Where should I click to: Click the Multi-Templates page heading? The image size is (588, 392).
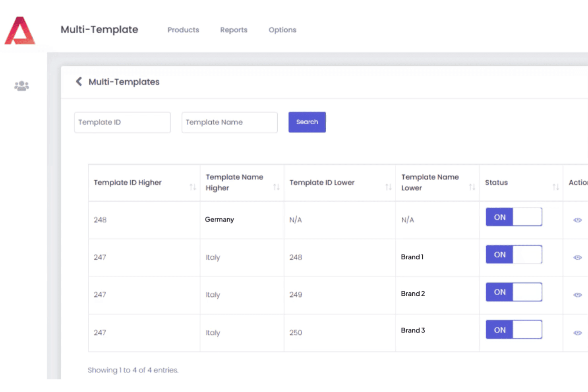pyautogui.click(x=124, y=82)
